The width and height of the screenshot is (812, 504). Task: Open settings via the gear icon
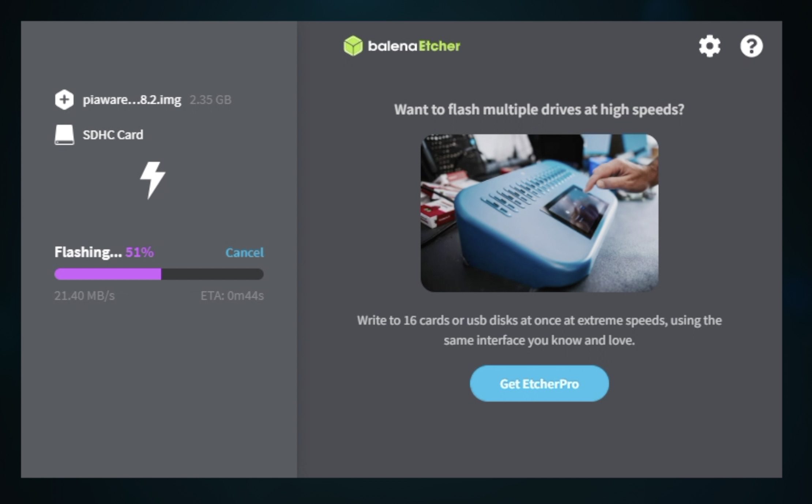tap(710, 46)
